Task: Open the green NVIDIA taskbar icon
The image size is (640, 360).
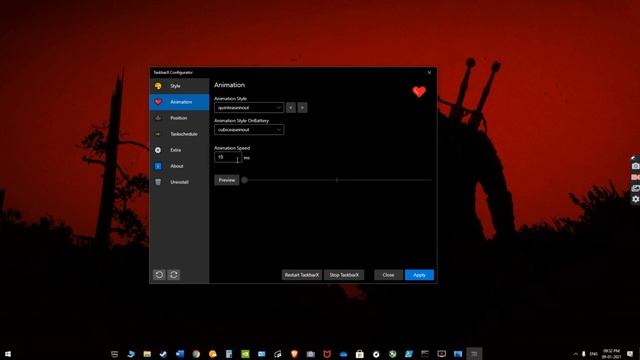Action: pos(245,354)
